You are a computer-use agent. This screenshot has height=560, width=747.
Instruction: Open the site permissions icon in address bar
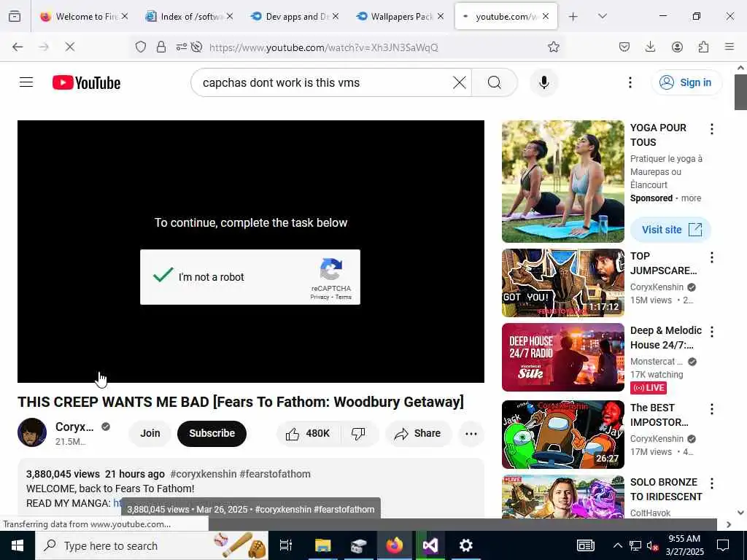click(182, 47)
